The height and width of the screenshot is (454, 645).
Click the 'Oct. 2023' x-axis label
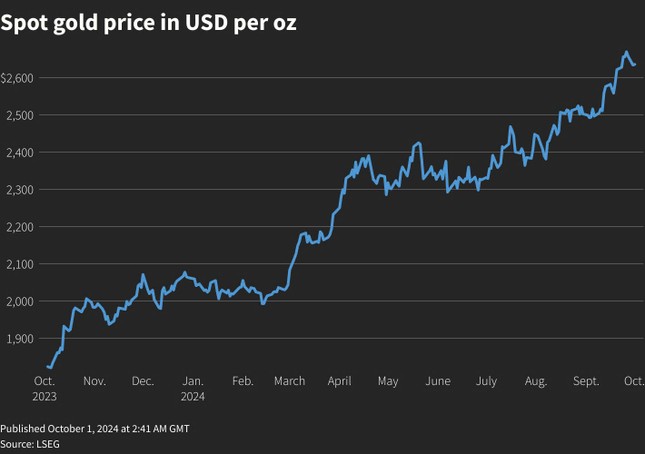tap(44, 388)
